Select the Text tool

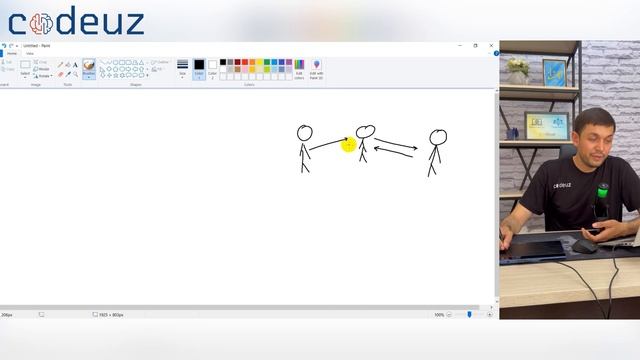tap(75, 64)
